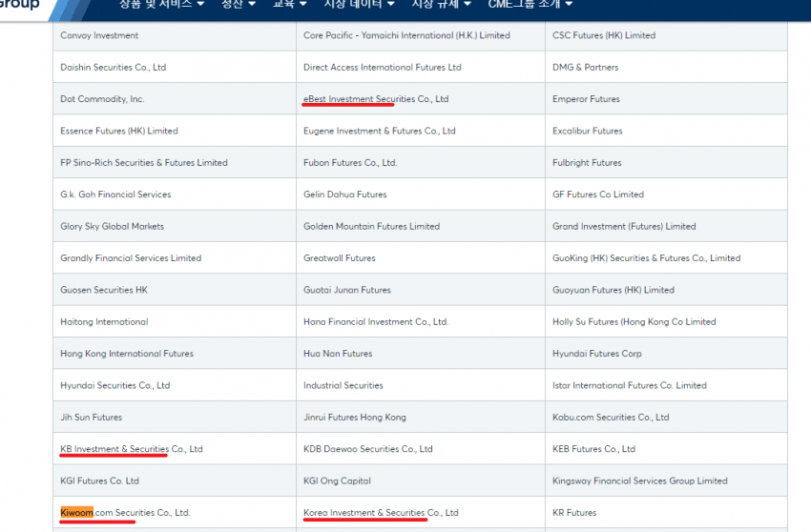811x532 pixels.
Task: Click Core Pacific - Yamaichi International (H.K.) Limited
Action: click(x=406, y=35)
